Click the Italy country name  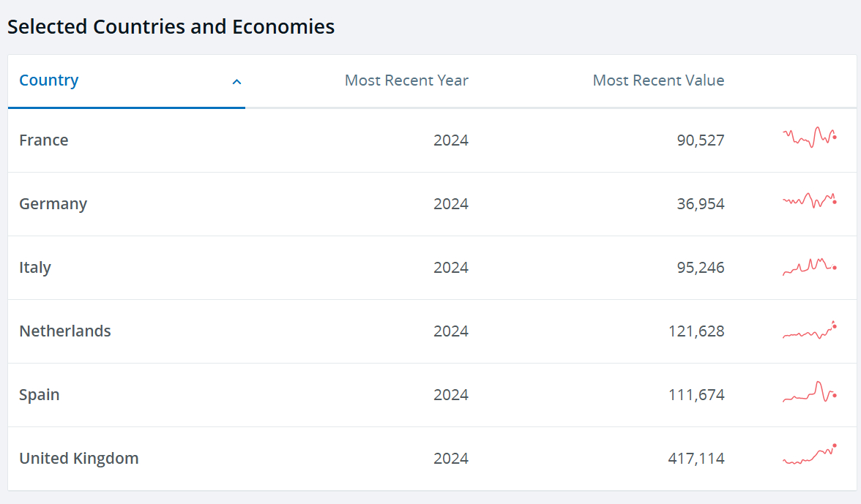35,268
